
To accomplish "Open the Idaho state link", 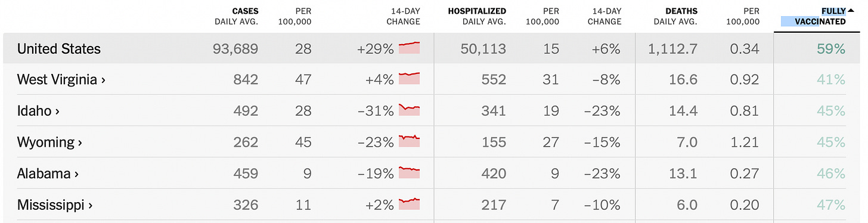I will 38,111.
